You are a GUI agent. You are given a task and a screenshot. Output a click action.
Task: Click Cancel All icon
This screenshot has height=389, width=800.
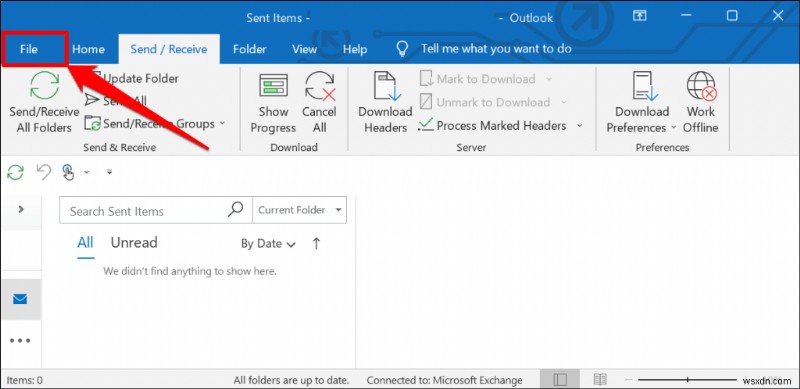(320, 85)
